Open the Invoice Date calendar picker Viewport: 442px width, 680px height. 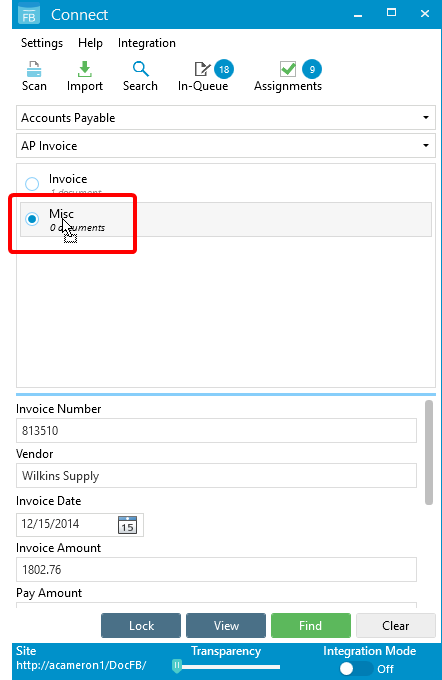(x=127, y=525)
